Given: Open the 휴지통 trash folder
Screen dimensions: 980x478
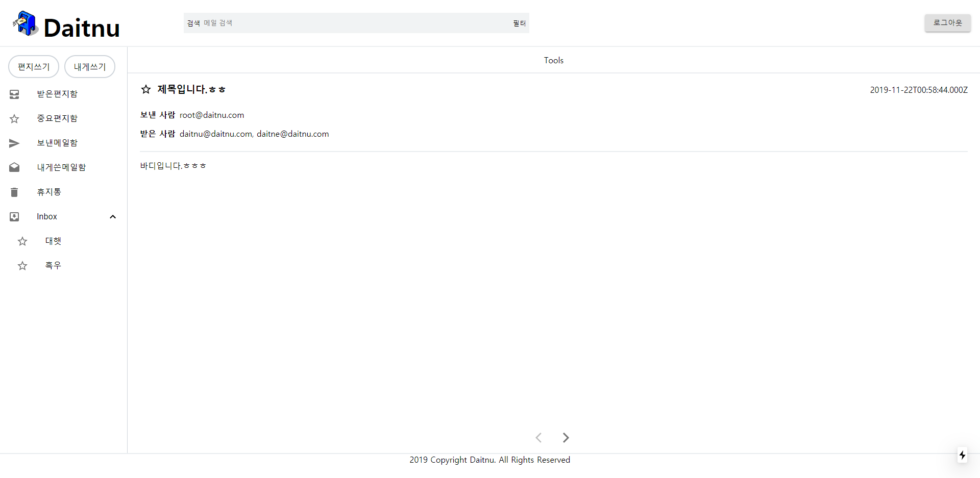Looking at the screenshot, I should pos(49,192).
